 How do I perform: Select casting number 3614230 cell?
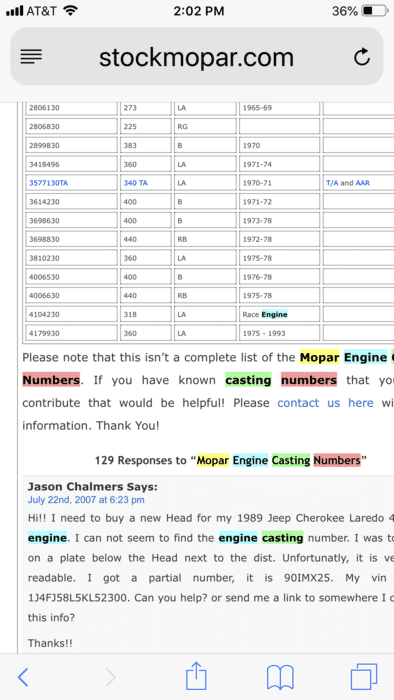[x=71, y=202]
